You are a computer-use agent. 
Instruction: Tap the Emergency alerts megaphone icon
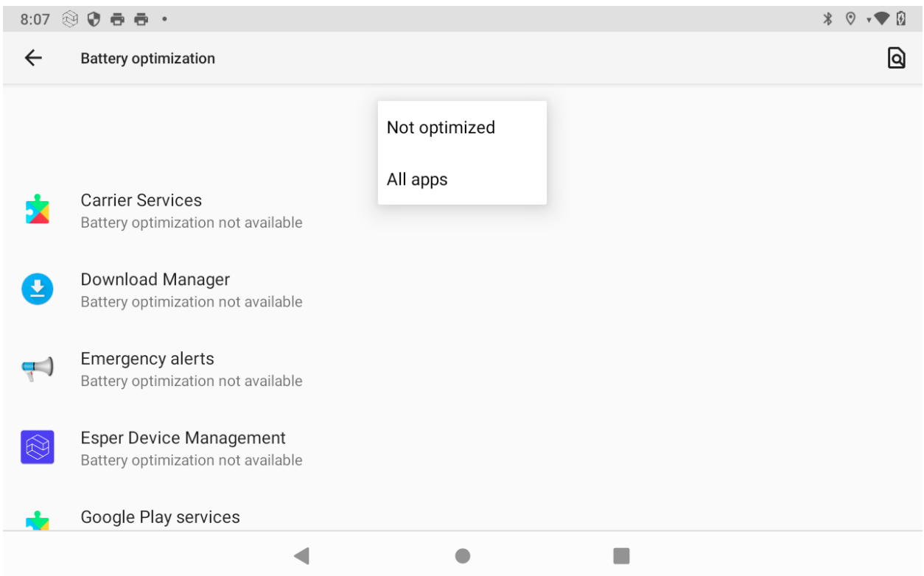tap(37, 368)
